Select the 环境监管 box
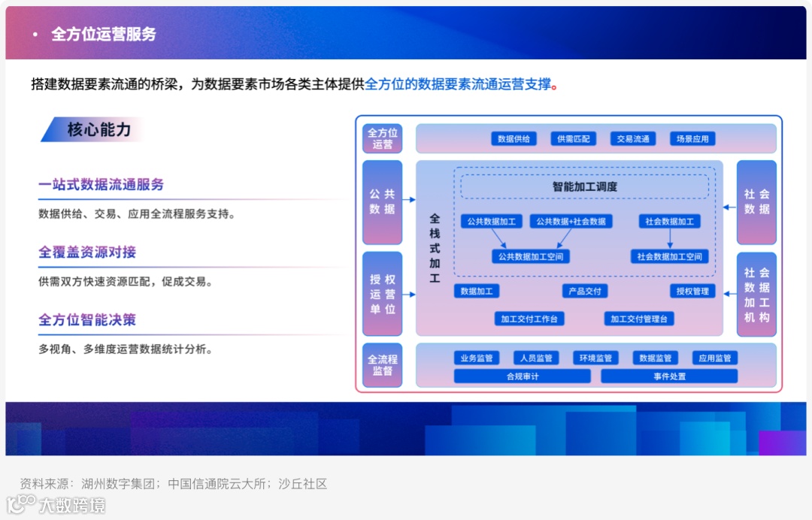This screenshot has height=520, width=812. (595, 358)
